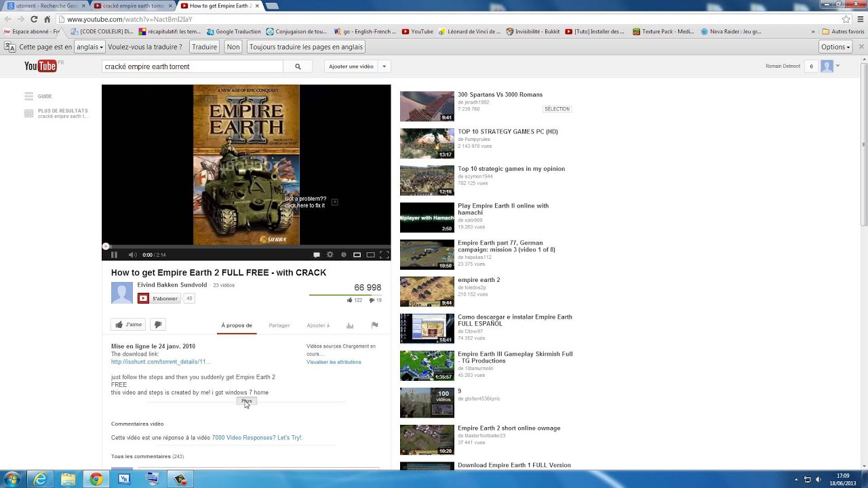Click the Traduire button
Screen dimensions: 868x488
pyautogui.click(x=204, y=47)
